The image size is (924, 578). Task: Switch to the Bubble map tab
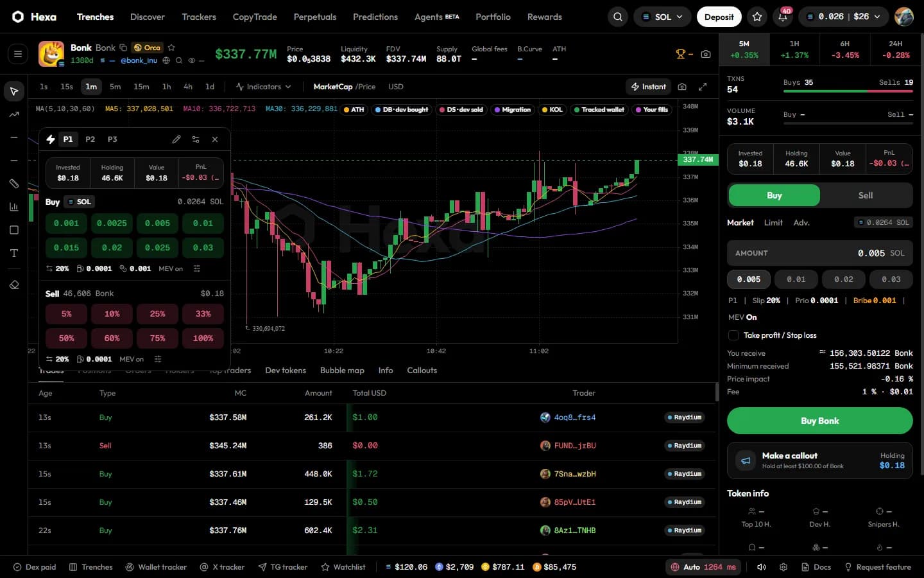click(x=342, y=371)
